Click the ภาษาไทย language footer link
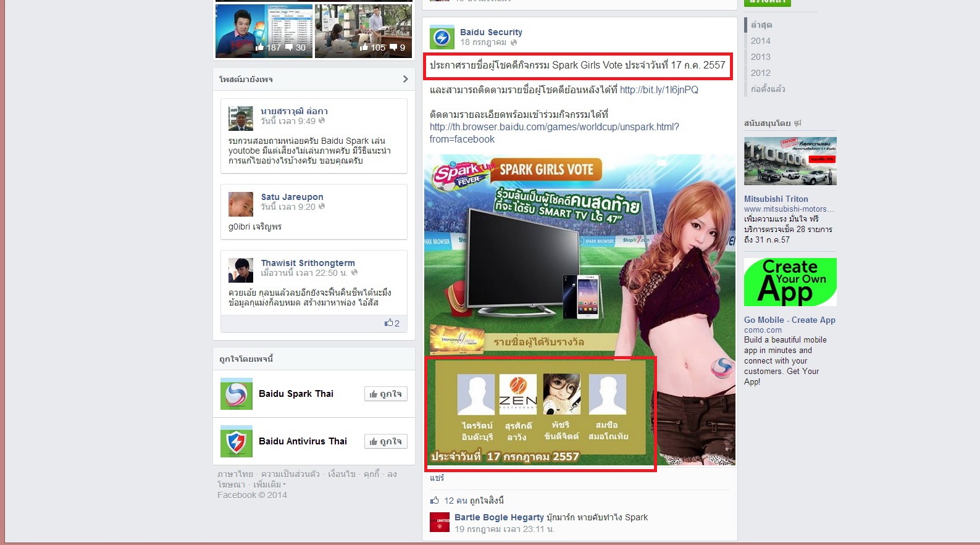This screenshot has height=545, width=980. 235,474
